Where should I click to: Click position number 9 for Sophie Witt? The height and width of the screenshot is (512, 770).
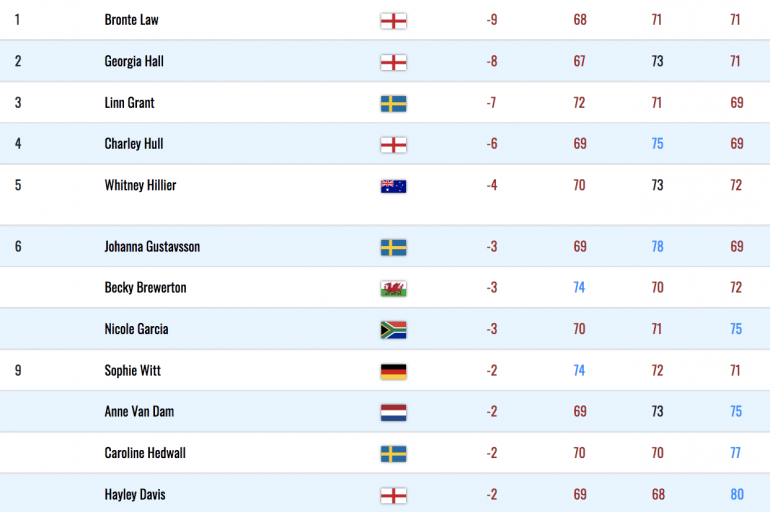[x=18, y=370]
